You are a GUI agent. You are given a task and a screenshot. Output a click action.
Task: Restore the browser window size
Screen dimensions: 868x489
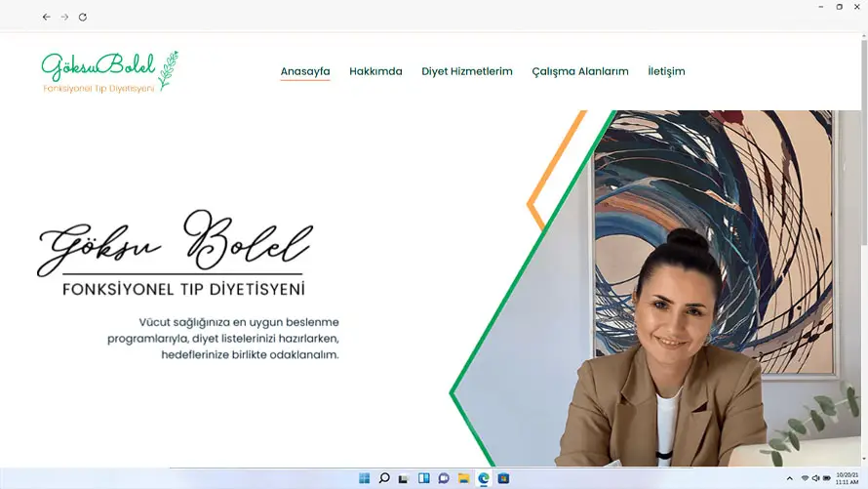click(x=839, y=7)
